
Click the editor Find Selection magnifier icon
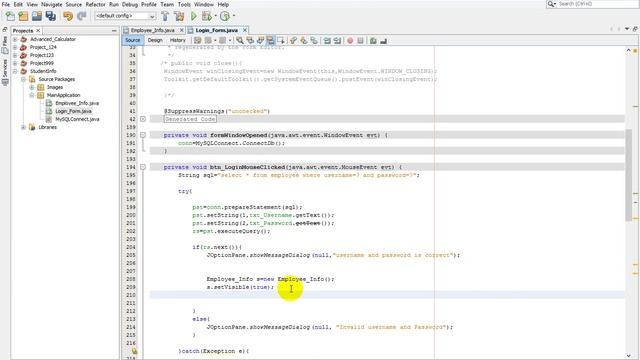240,40
